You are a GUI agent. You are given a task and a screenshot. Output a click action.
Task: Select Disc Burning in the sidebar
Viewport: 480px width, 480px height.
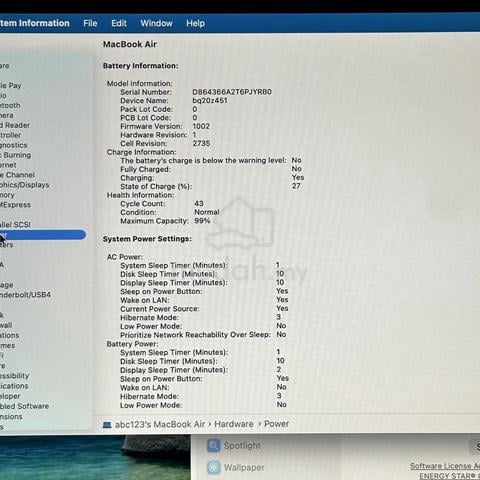click(15, 155)
